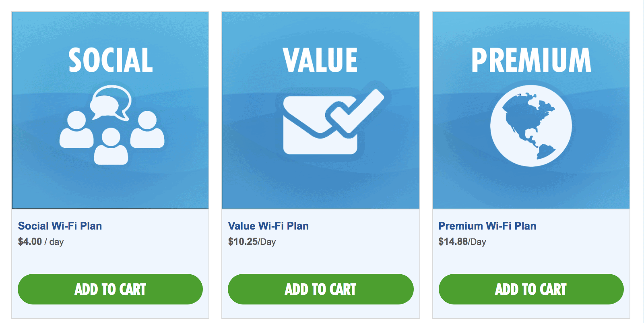The width and height of the screenshot is (644, 323).
Task: Select the Value plan image thumbnail
Action: click(x=321, y=110)
